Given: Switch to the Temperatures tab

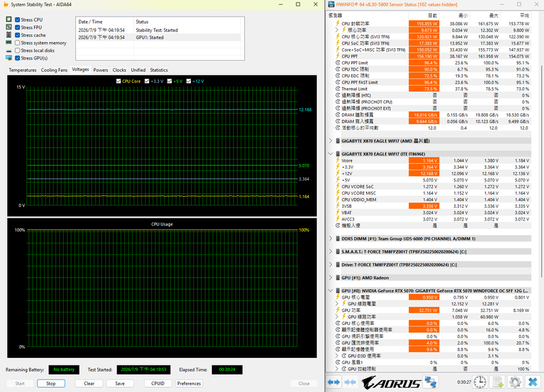Looking at the screenshot, I should pos(22,70).
